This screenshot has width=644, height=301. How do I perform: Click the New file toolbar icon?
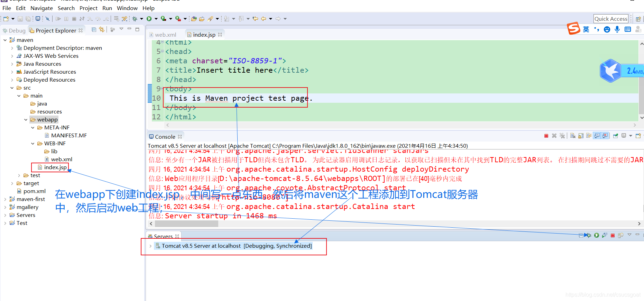tap(6, 19)
